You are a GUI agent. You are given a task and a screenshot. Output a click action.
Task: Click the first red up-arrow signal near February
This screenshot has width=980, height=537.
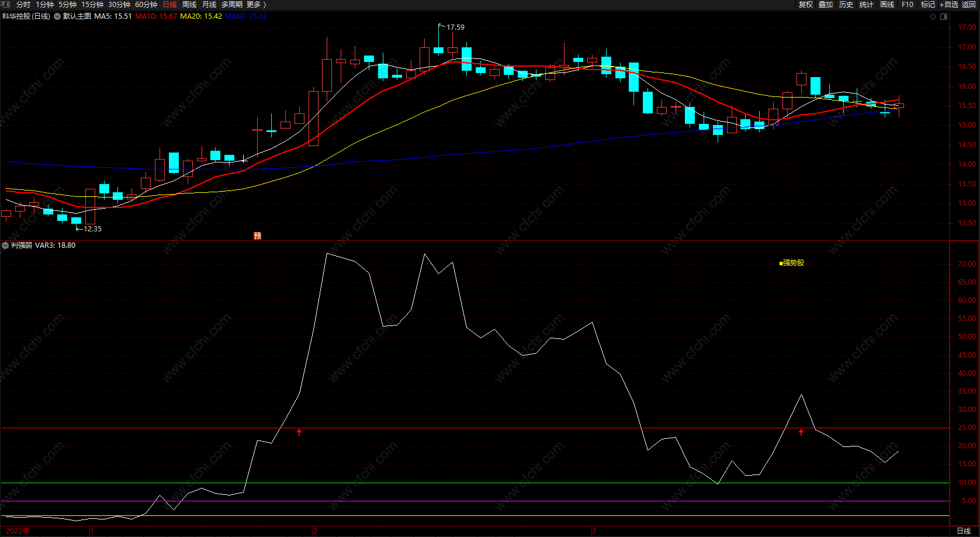coord(300,432)
